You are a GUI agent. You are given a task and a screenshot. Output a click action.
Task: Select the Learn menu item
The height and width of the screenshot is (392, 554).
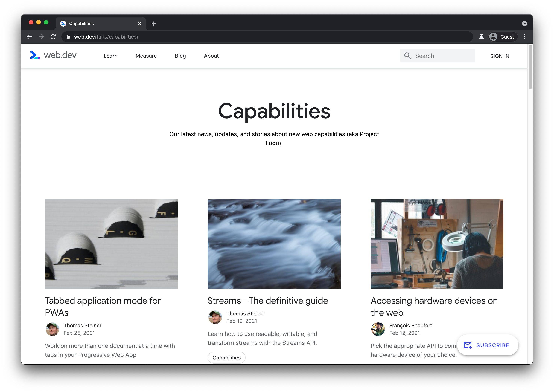click(x=110, y=56)
